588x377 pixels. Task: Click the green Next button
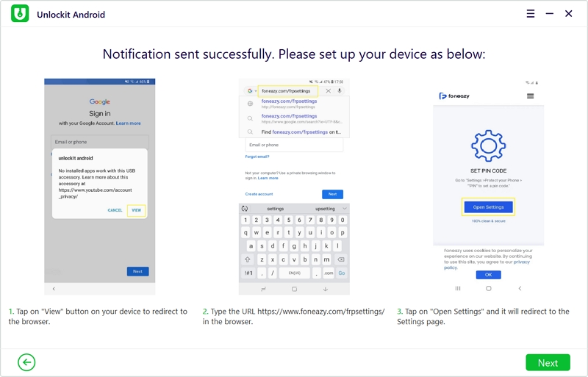[548, 362]
